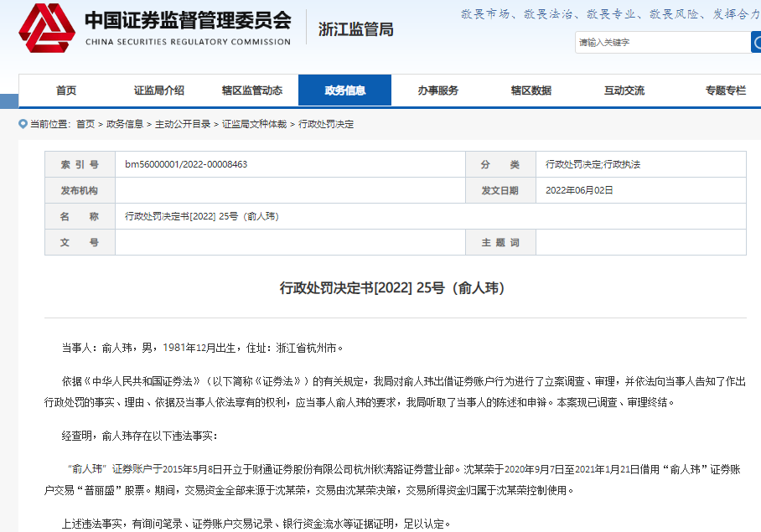
Task: Click 政务信息 in the breadcrumb trail
Action: click(x=125, y=124)
